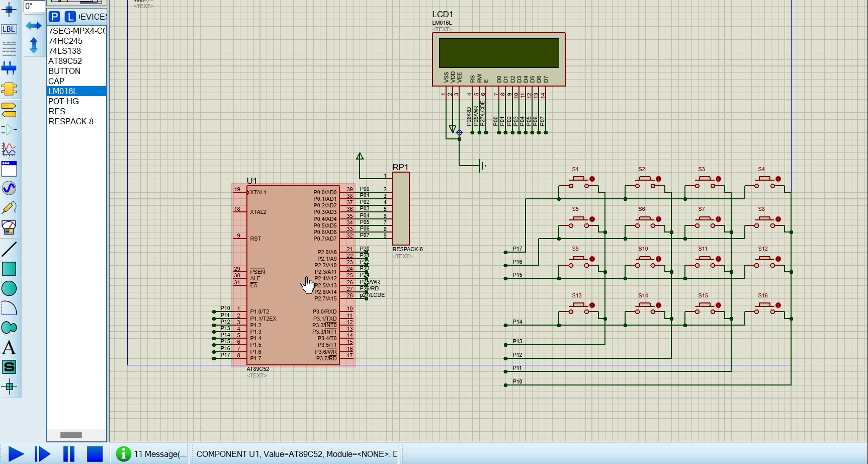The height and width of the screenshot is (464, 868).
Task: Select the generator mode sine icon
Action: pyautogui.click(x=9, y=188)
